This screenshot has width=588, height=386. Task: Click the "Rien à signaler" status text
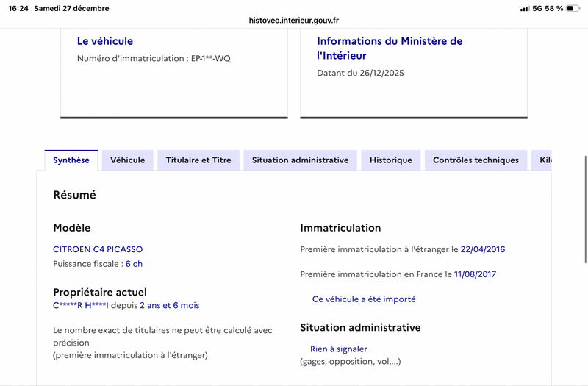click(338, 349)
